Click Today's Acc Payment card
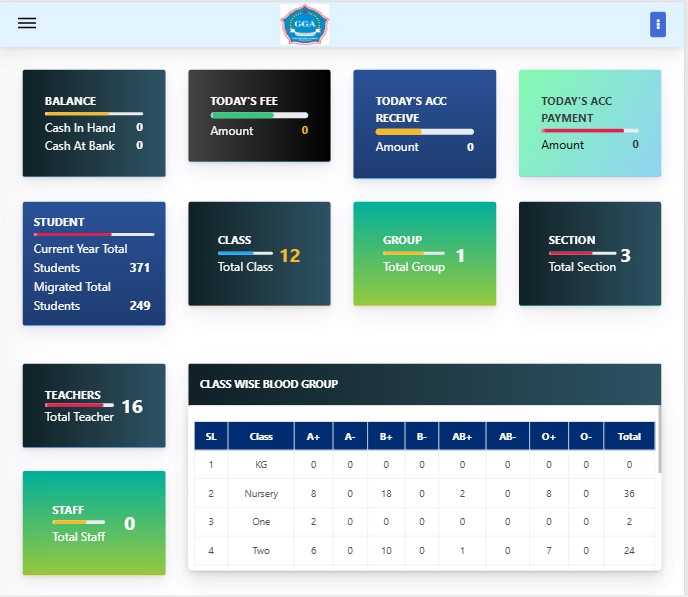 coord(589,124)
